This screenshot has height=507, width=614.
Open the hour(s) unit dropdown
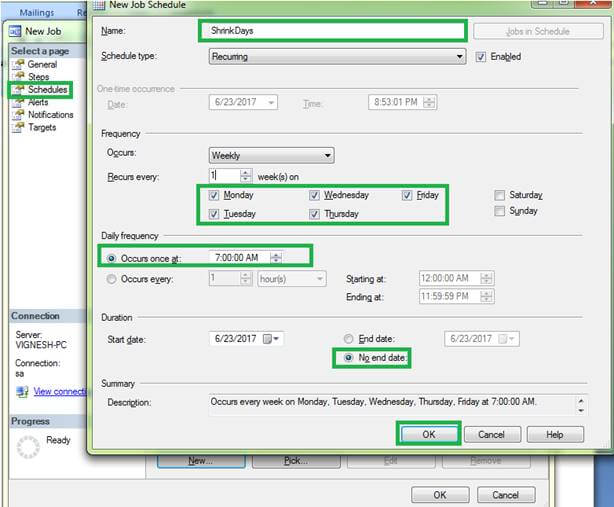coord(292,279)
